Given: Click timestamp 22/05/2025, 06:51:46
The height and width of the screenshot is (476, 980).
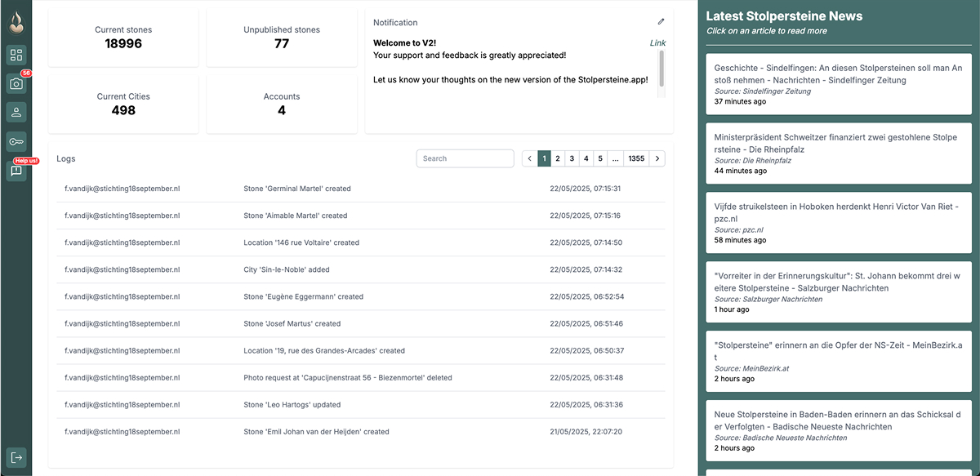Looking at the screenshot, I should (x=586, y=323).
